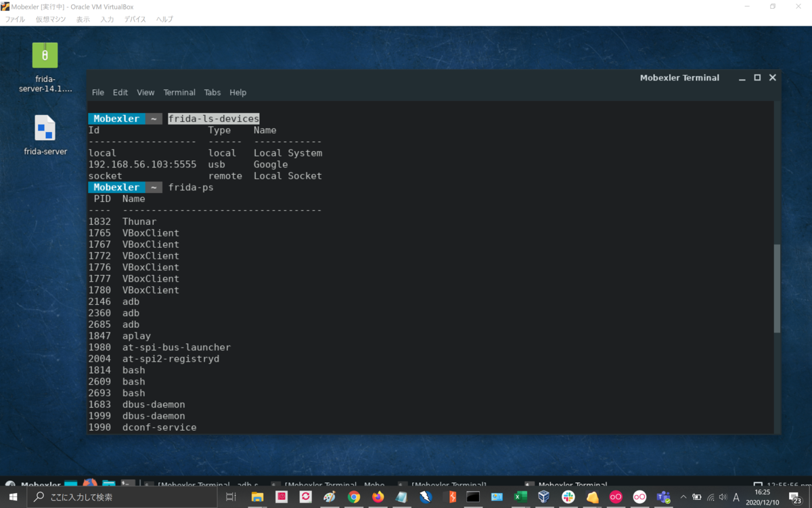Open the volume control in tray
The height and width of the screenshot is (508, 812).
(722, 497)
